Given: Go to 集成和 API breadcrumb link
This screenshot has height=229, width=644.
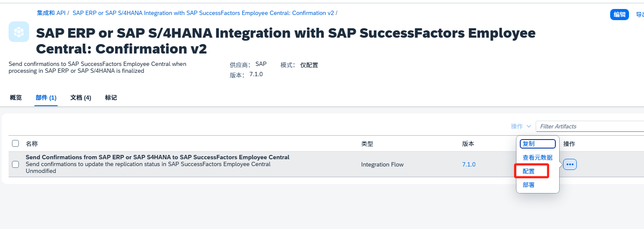Looking at the screenshot, I should (x=51, y=13).
